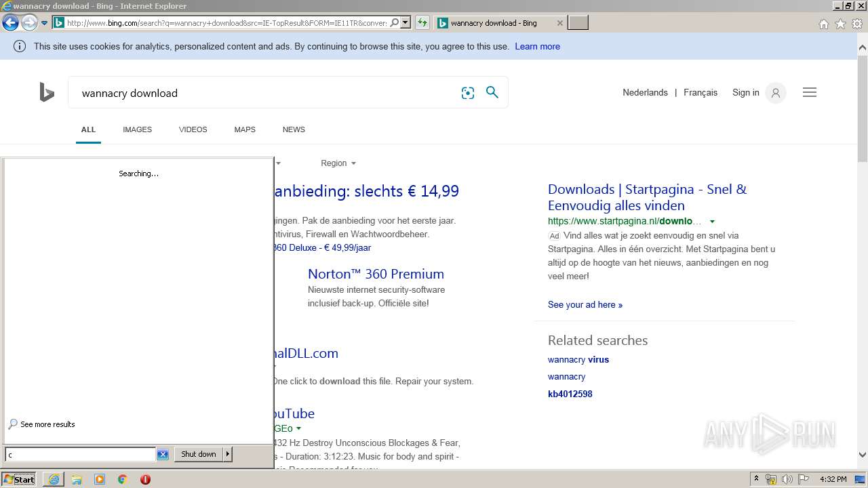Click the taskbar clock 4:32 PM
The image size is (868, 488).
[x=833, y=479]
